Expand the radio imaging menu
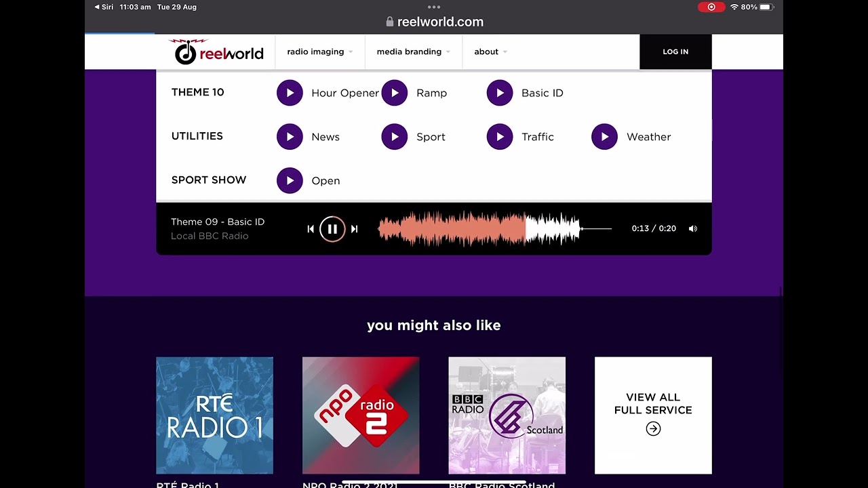The height and width of the screenshot is (488, 868). pos(320,52)
